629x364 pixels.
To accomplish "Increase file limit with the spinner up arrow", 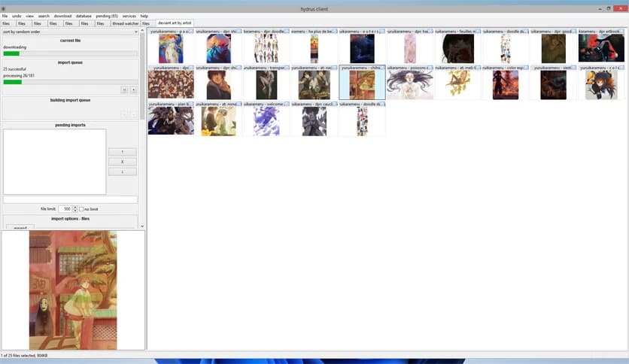I will pos(75,208).
